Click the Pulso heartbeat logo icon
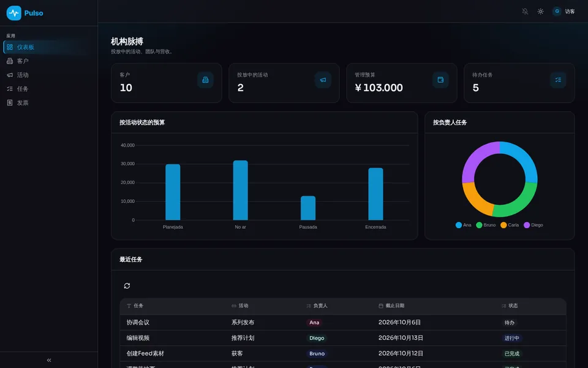This screenshot has height=368, width=588. click(14, 13)
